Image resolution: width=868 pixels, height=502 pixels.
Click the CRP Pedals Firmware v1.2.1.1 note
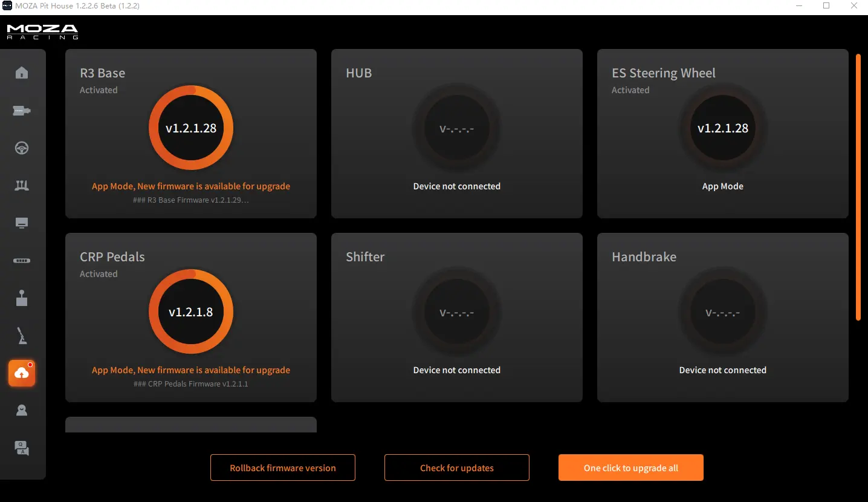pyautogui.click(x=191, y=384)
